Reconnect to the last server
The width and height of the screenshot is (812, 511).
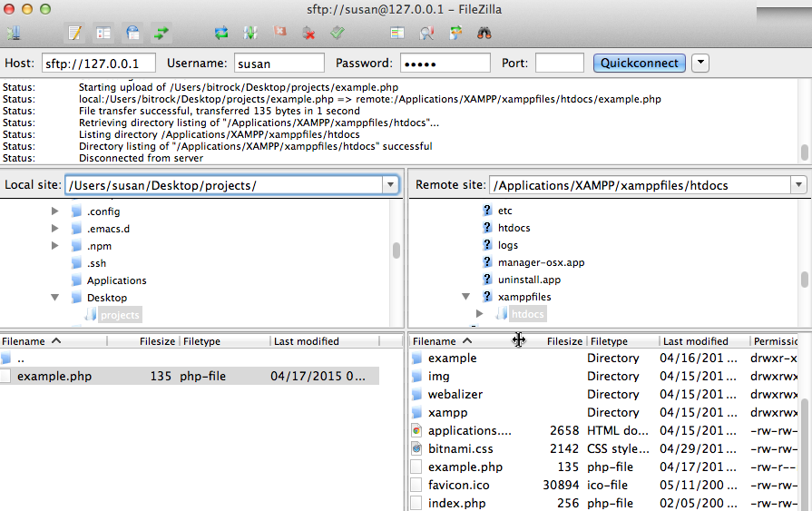click(338, 34)
